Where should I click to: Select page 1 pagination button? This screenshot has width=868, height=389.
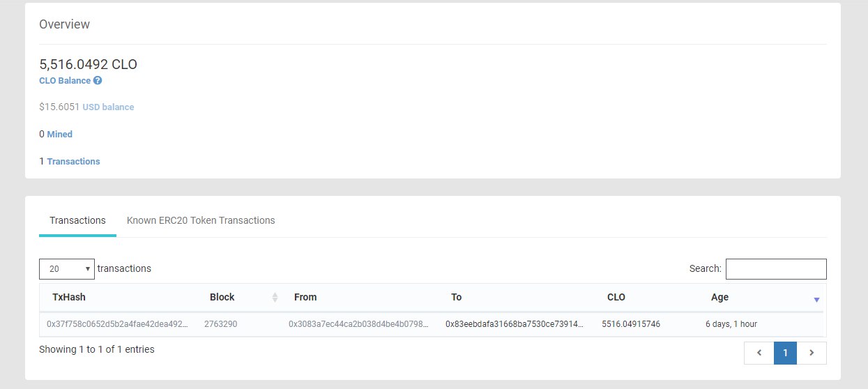785,353
